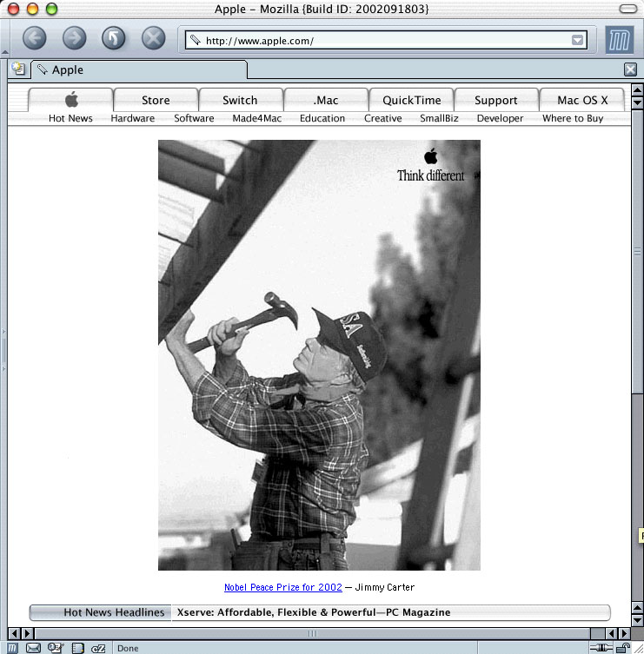Open the .Mac tab

click(326, 100)
